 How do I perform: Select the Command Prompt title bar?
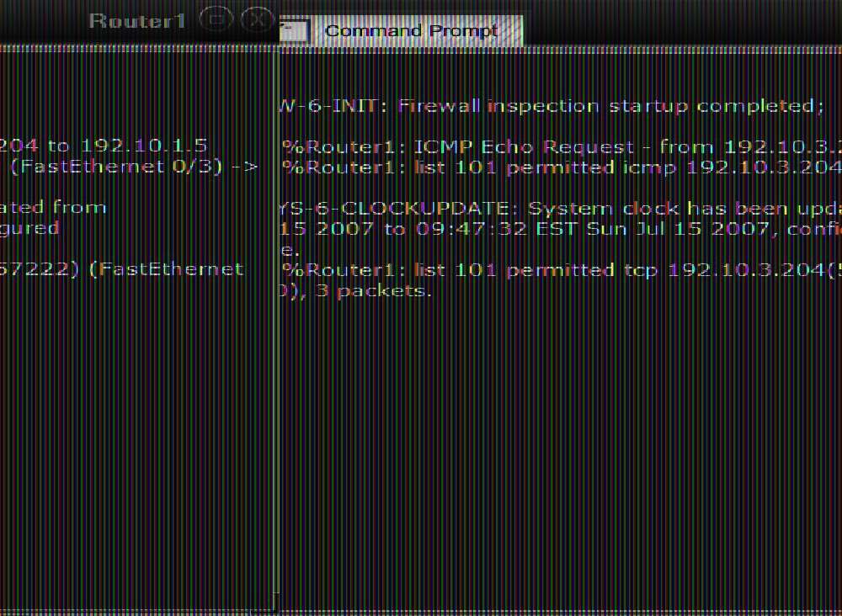click(412, 30)
